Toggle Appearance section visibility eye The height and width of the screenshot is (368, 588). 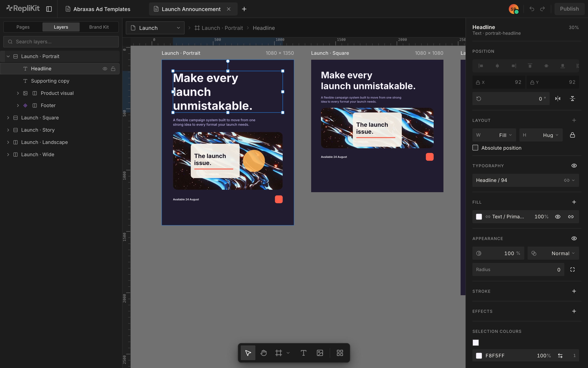[574, 238]
